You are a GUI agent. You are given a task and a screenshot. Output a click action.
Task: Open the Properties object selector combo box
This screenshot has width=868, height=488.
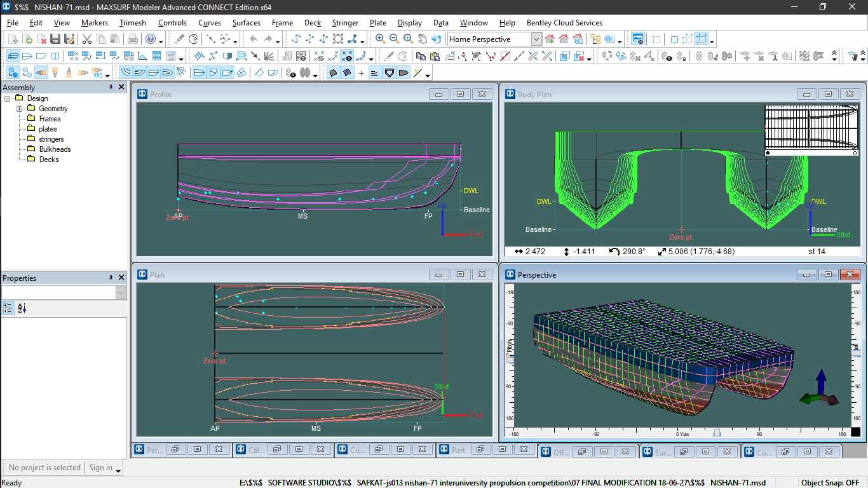tap(64, 293)
